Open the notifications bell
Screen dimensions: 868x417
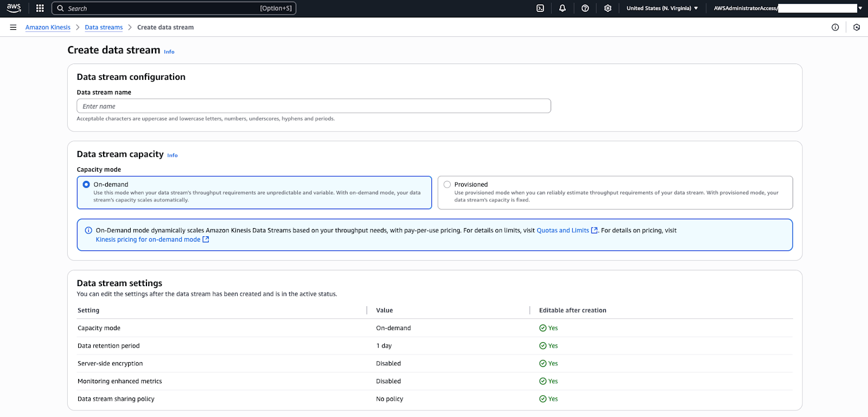[563, 8]
